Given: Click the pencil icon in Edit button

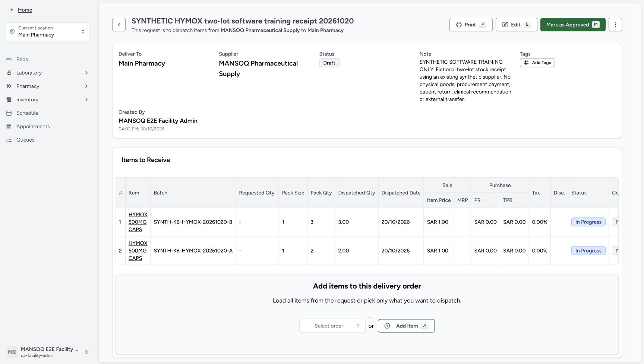Looking at the screenshot, I should click(x=505, y=25).
